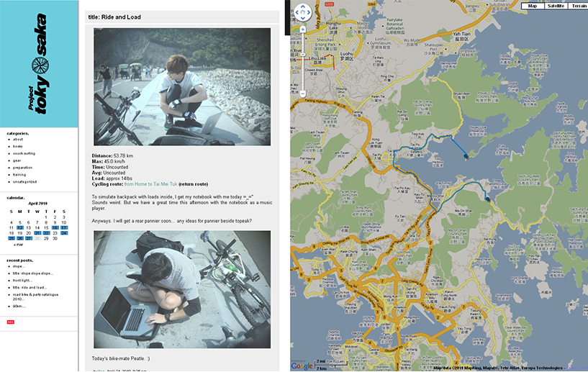
Task: Click the map zoom slider handle
Action: click(302, 55)
